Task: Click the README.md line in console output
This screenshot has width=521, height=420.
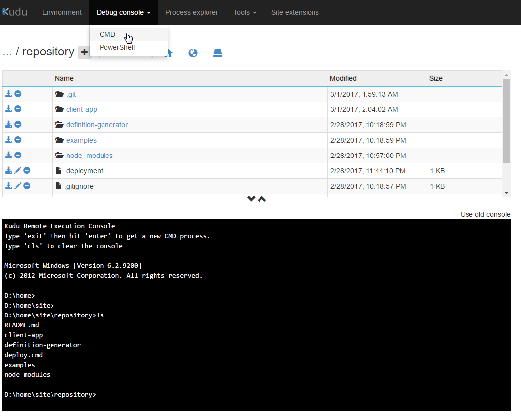Action: click(22, 325)
